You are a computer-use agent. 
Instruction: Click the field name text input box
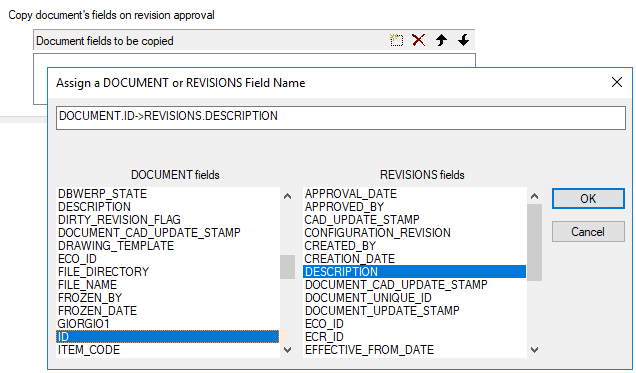pyautogui.click(x=341, y=118)
